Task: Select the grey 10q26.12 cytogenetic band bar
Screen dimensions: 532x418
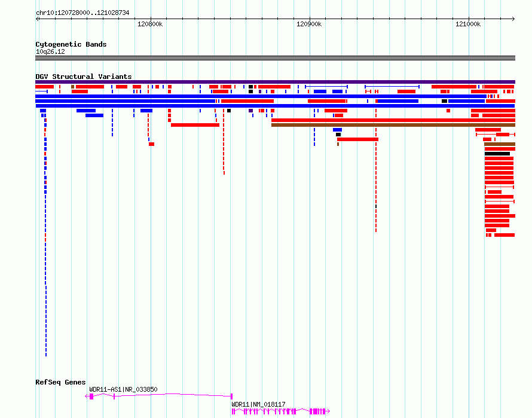Action: 275,58
